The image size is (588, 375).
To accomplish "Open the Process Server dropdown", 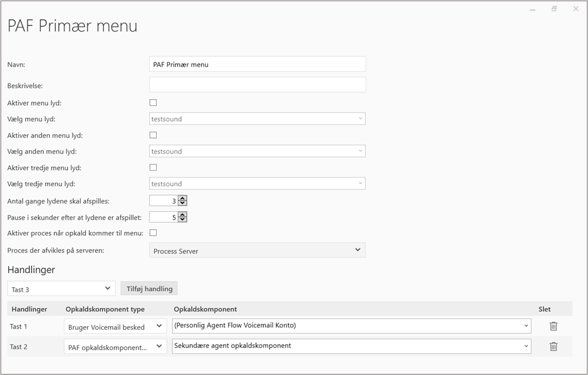I will (x=358, y=250).
